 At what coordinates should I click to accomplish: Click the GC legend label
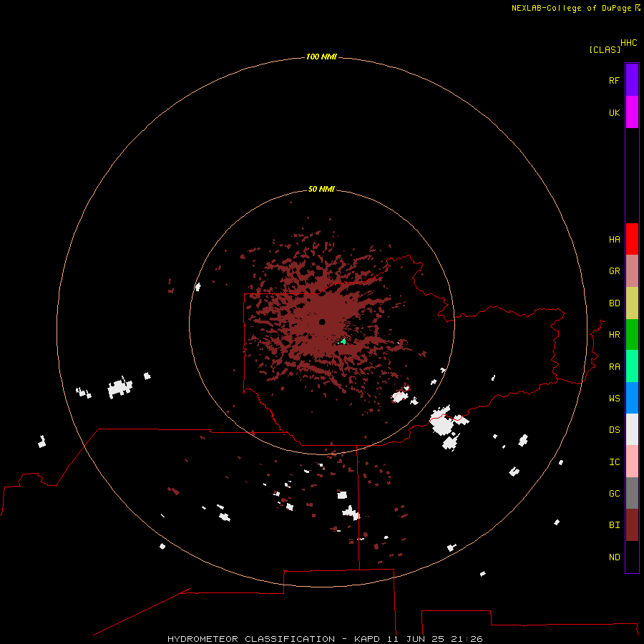point(615,494)
